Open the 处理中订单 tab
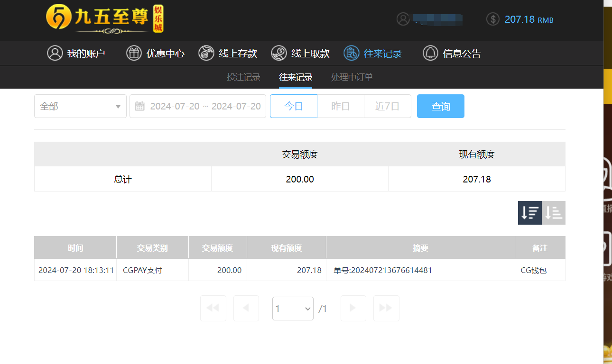The image size is (612, 364). tap(352, 77)
